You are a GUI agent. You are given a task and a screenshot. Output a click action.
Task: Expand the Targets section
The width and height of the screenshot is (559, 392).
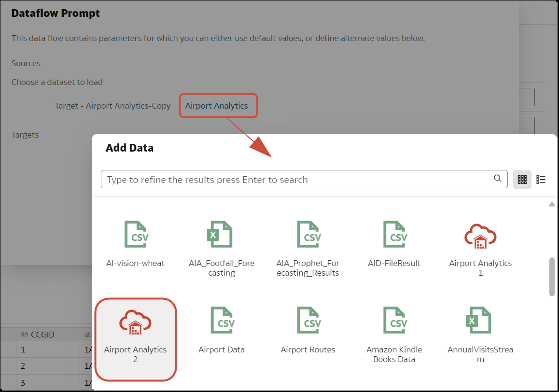tap(25, 134)
